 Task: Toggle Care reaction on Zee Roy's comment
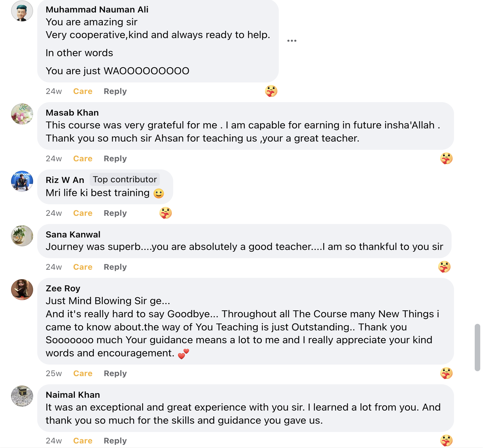[x=83, y=374]
